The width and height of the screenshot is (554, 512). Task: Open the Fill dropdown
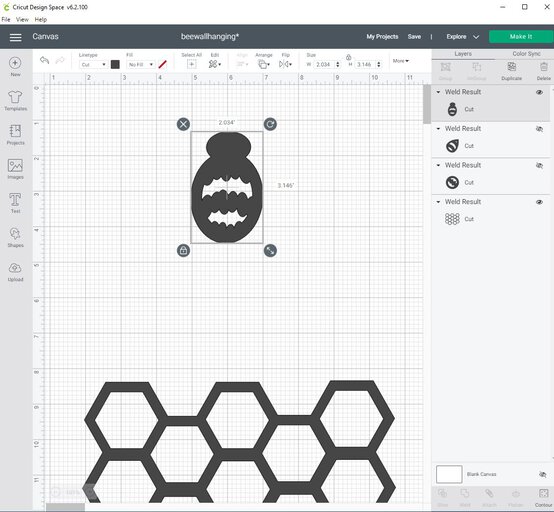(141, 65)
